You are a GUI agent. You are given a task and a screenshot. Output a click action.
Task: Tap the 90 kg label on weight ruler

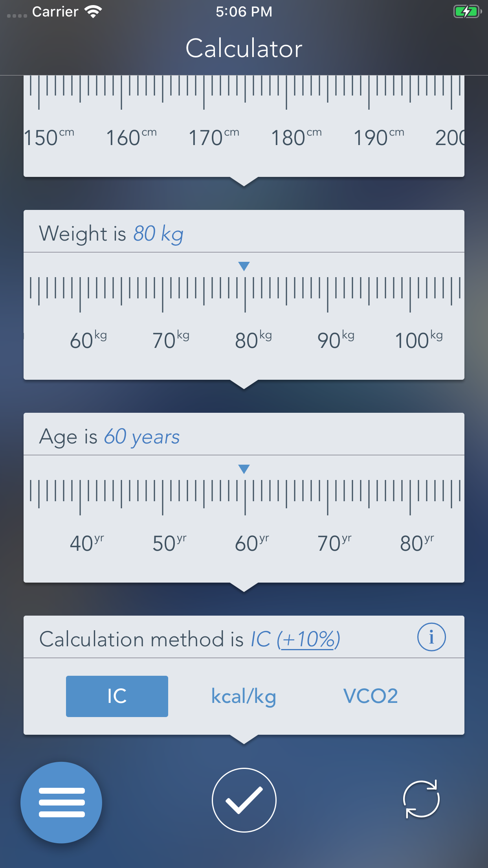pos(335,340)
